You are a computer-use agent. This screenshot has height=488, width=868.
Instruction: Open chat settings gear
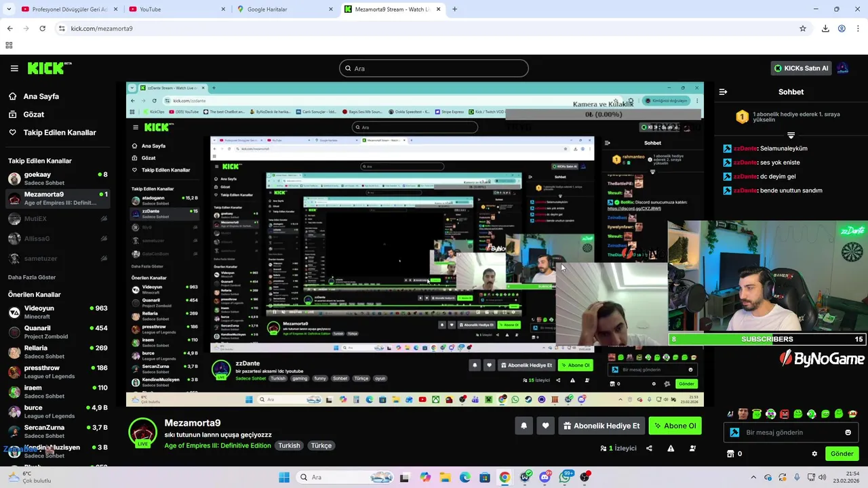(x=814, y=454)
